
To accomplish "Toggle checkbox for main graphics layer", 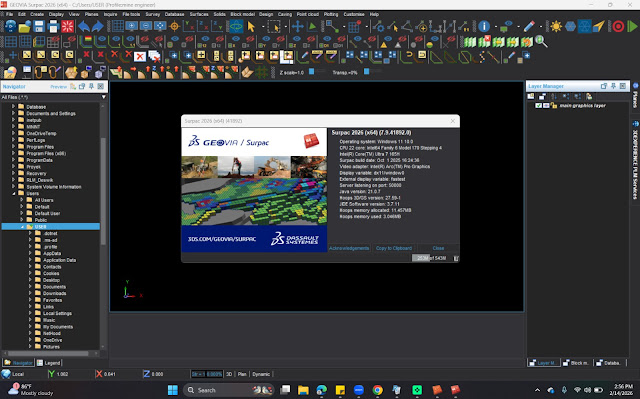I will [x=538, y=106].
